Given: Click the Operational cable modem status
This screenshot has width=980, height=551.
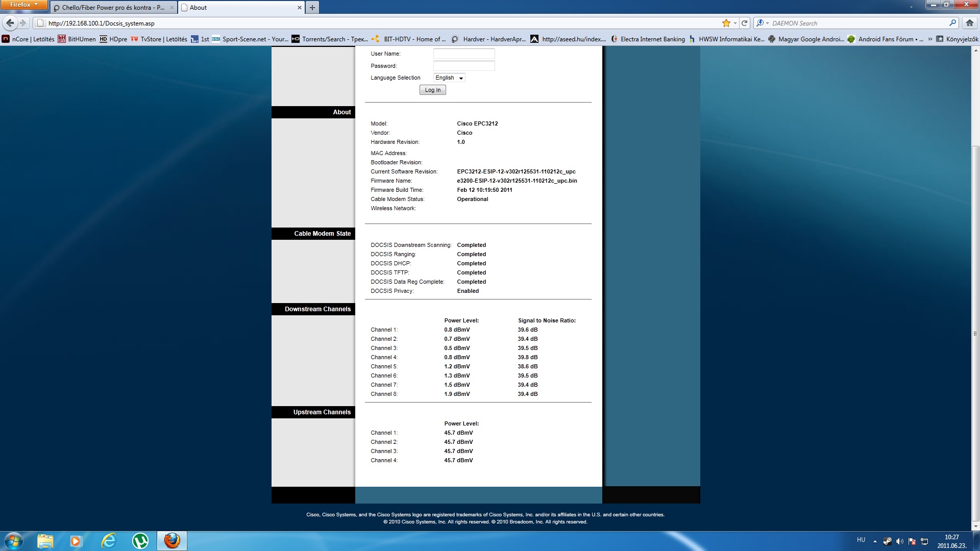Looking at the screenshot, I should pyautogui.click(x=473, y=199).
